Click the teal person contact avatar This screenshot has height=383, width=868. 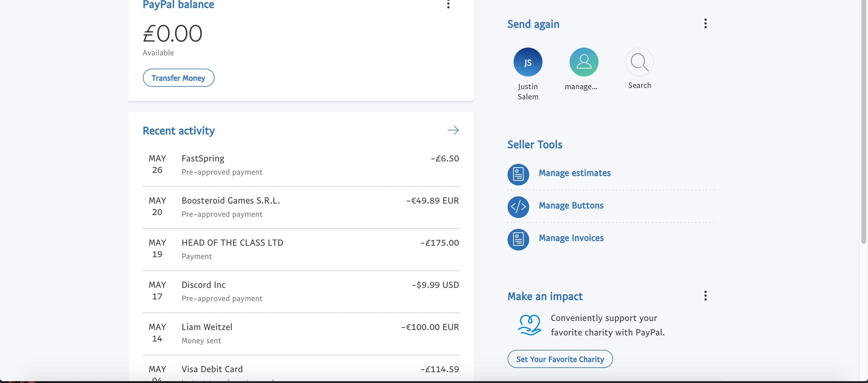coord(583,62)
